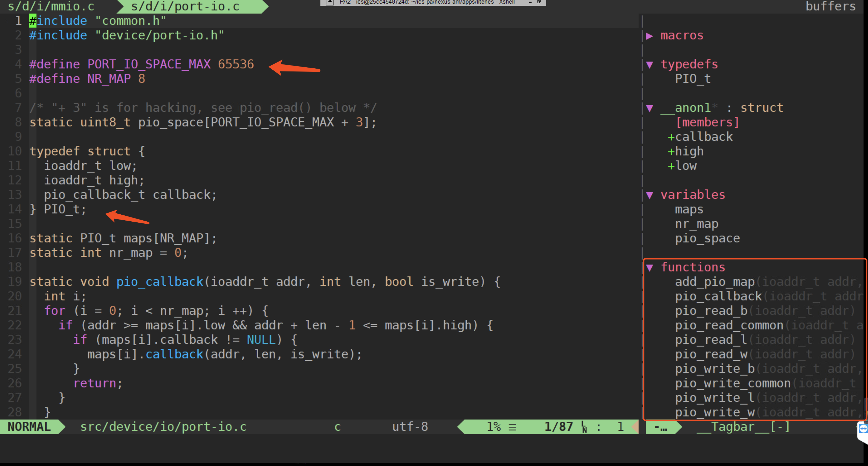
Task: Click the buffers label in tabline
Action: pyautogui.click(x=830, y=6)
